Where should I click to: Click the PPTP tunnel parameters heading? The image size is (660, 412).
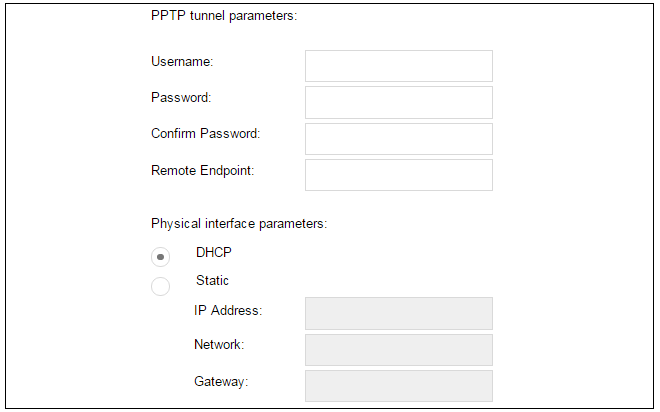(x=224, y=16)
